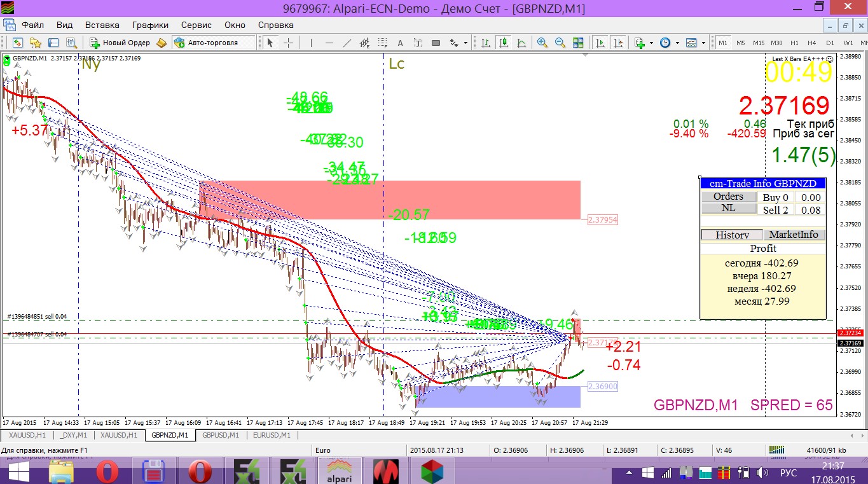
Task: Open the Indicators list icon
Action: coord(639,43)
